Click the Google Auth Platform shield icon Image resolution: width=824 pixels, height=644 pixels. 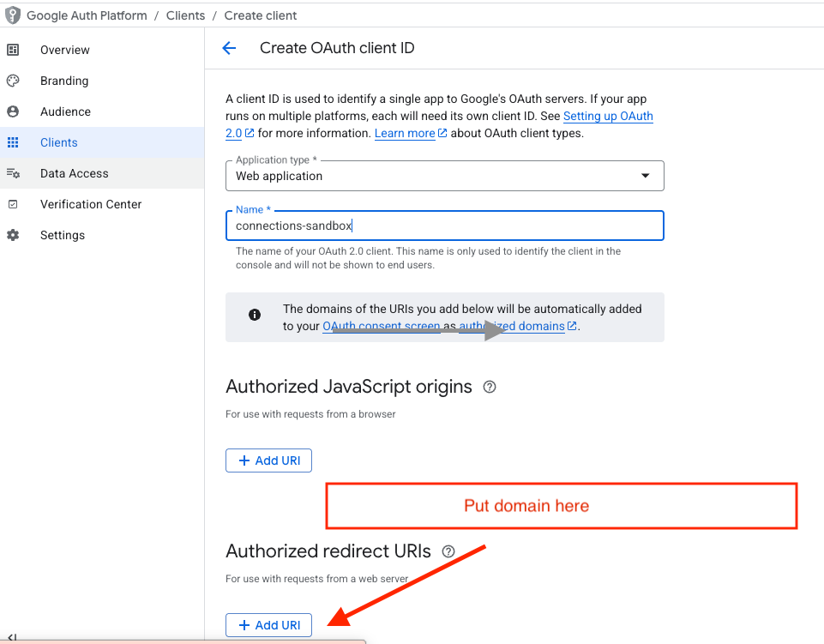coord(13,15)
